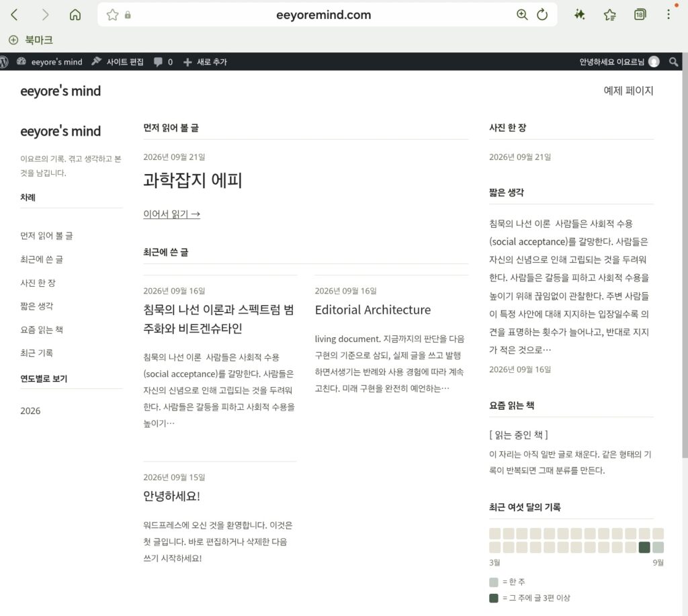This screenshot has height=616, width=688.
Task: Open eeyore's mind admin bar menu
Action: (56, 62)
